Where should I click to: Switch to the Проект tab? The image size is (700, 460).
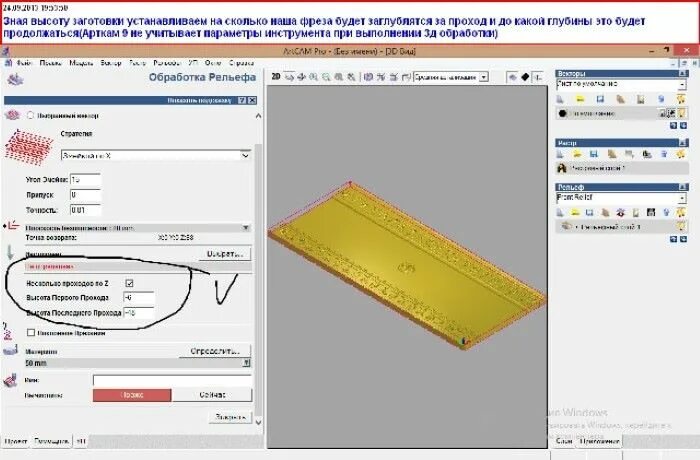16,441
